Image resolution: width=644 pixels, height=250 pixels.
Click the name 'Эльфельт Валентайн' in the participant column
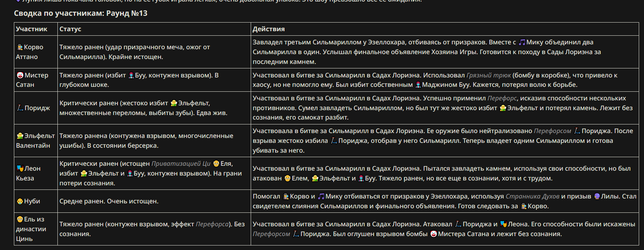point(36,141)
